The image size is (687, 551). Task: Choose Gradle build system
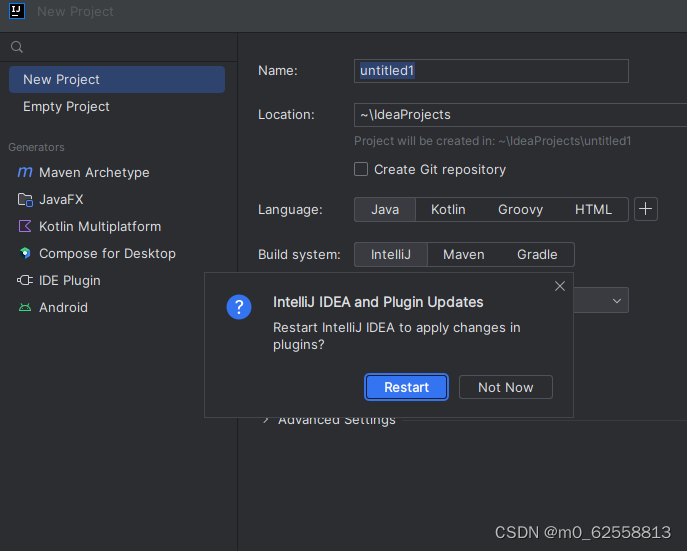(x=537, y=254)
